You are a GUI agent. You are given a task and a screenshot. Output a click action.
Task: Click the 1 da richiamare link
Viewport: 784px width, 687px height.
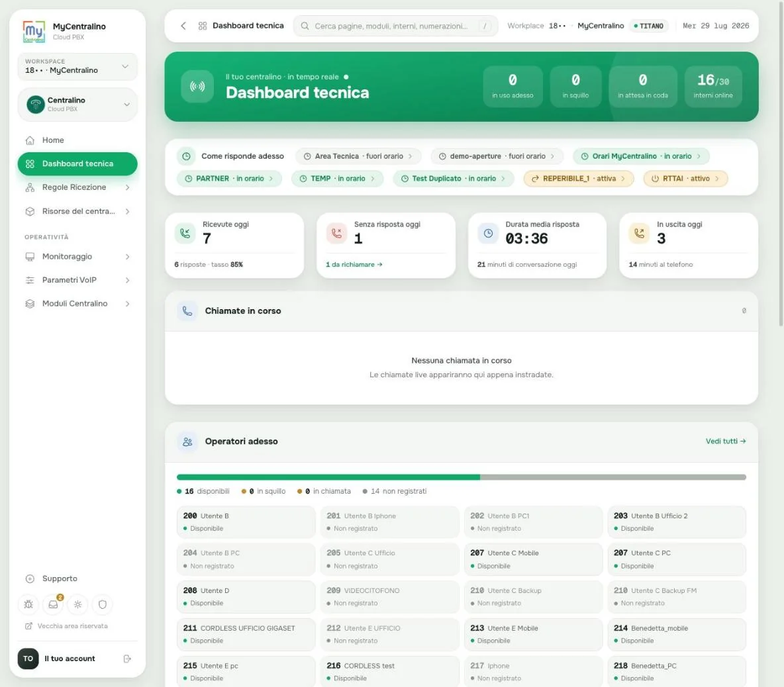354,265
